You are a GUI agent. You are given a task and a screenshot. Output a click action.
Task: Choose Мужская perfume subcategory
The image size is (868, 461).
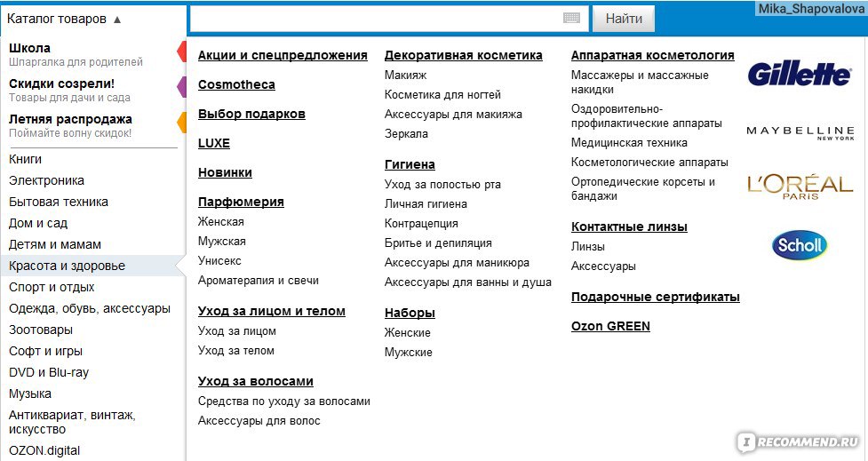tap(222, 242)
